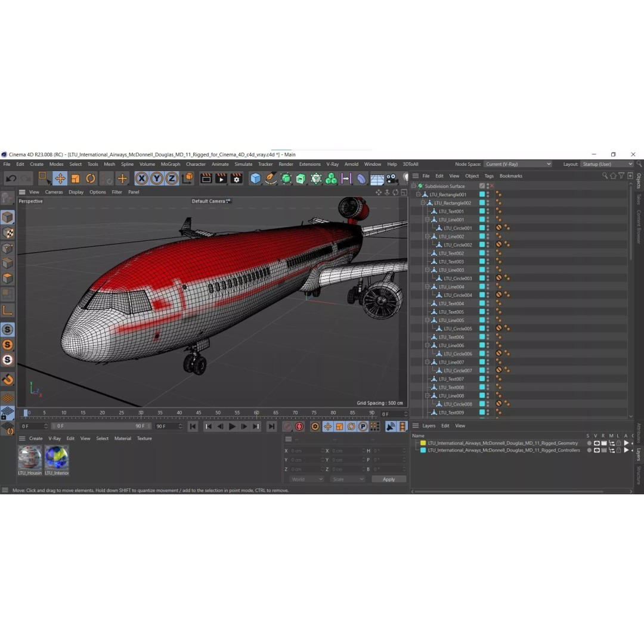
Task: Open the V-Ray menu in menu bar
Action: pos(332,165)
